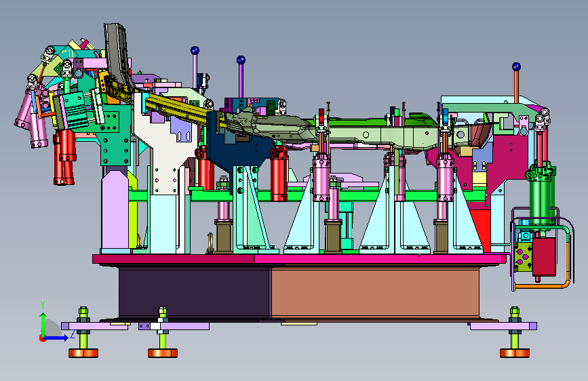Select the middle orange leveling foot pad
The width and height of the screenshot is (588, 381).
162,353
